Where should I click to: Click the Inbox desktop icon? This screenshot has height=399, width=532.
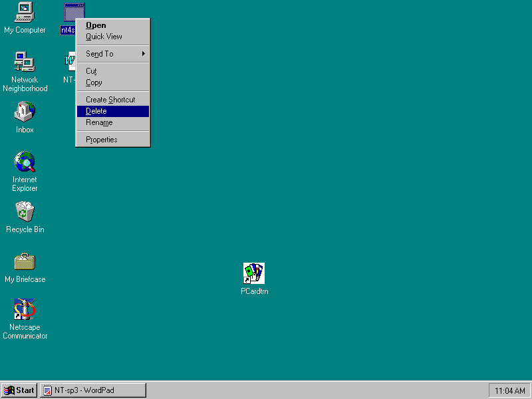click(25, 112)
